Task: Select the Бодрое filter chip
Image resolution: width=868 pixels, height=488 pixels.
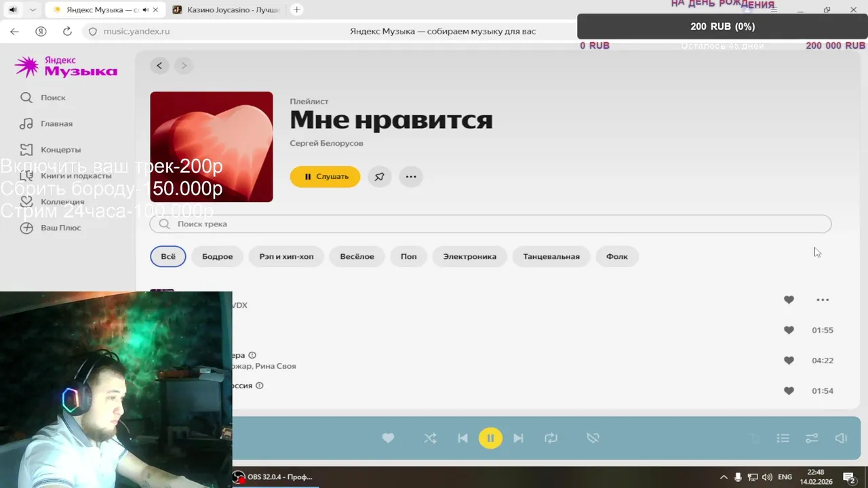Action: [217, 256]
